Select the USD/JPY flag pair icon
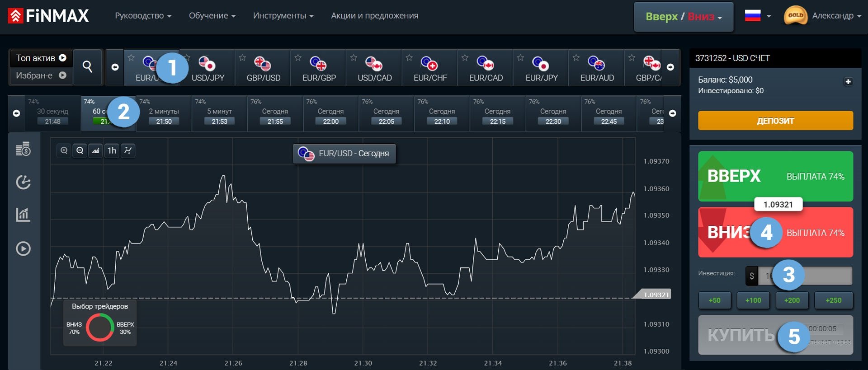The width and height of the screenshot is (868, 370). pyautogui.click(x=207, y=64)
